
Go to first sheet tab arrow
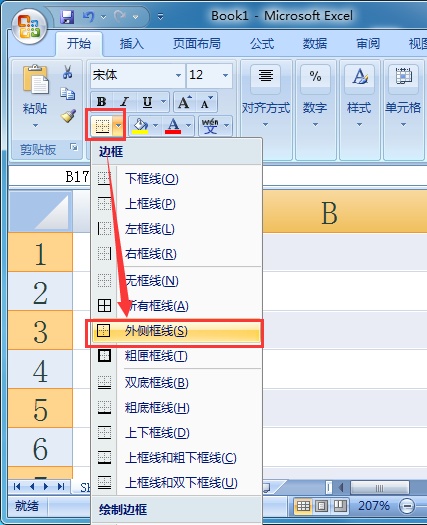[x=17, y=486]
